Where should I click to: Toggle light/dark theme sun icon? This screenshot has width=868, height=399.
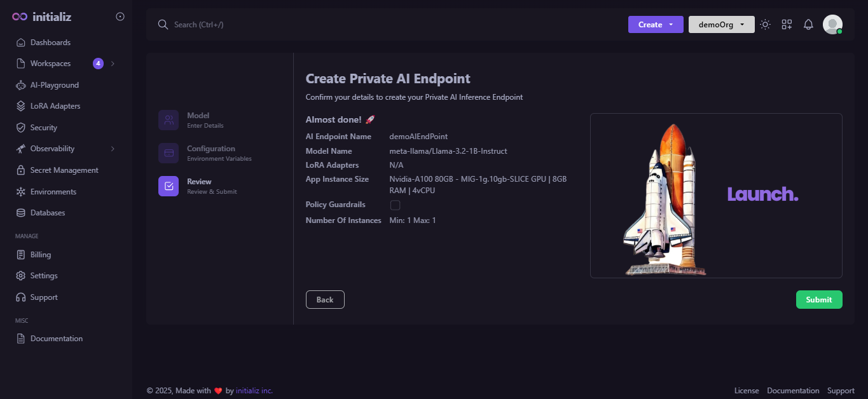point(765,25)
